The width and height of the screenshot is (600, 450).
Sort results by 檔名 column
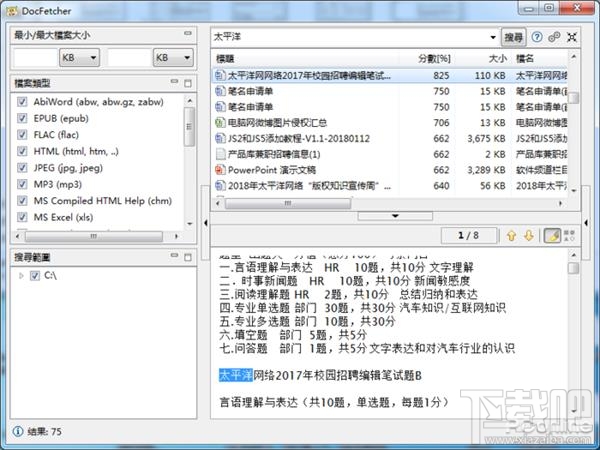point(540,59)
